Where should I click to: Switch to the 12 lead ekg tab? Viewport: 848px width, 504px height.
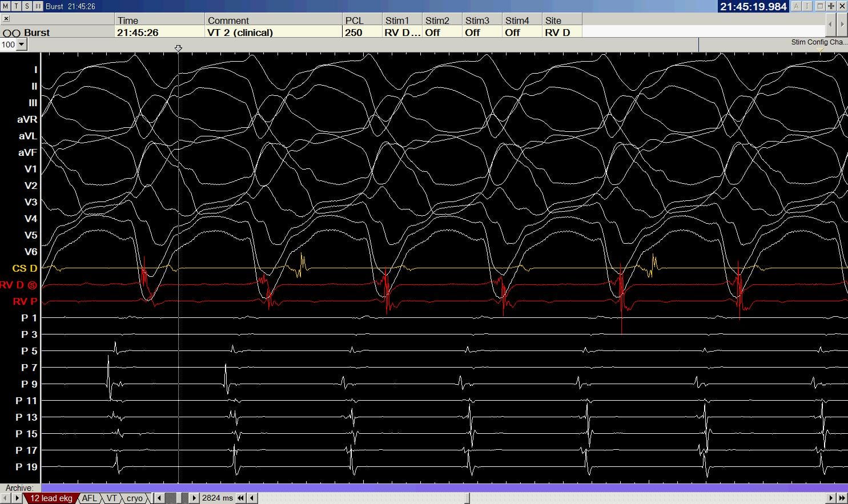point(51,498)
